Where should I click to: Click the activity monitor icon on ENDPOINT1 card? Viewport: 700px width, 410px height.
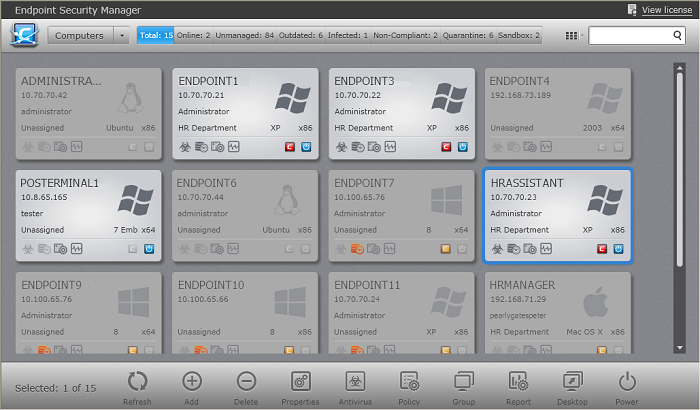click(x=234, y=146)
